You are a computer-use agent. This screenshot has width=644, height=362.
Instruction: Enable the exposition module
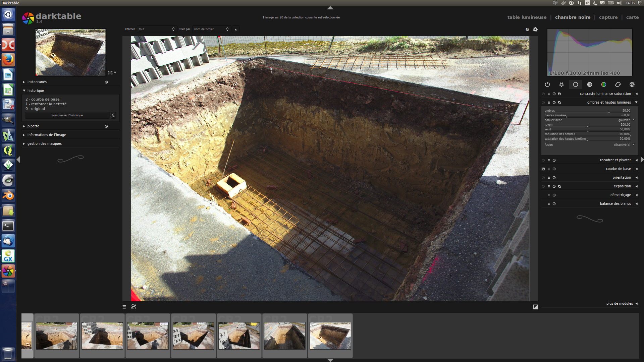tap(543, 186)
